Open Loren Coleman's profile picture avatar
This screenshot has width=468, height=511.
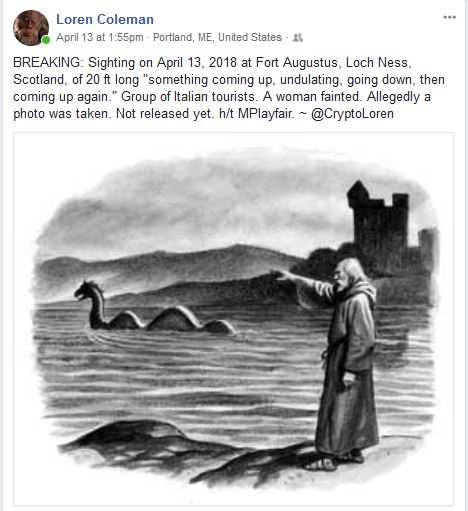pyautogui.click(x=31, y=28)
